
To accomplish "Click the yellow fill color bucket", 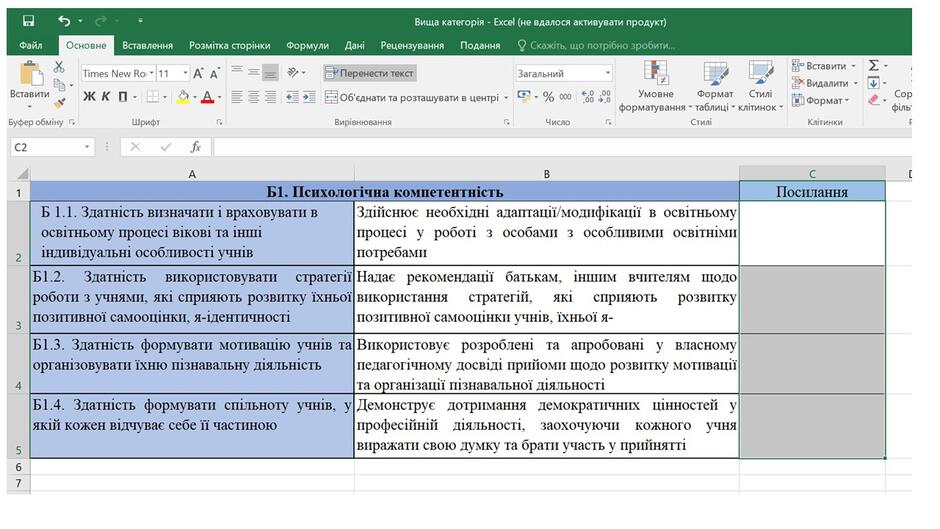I will coord(183,97).
